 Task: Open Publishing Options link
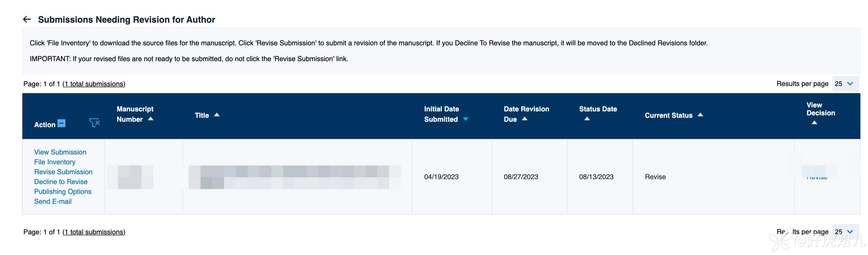[x=63, y=191]
